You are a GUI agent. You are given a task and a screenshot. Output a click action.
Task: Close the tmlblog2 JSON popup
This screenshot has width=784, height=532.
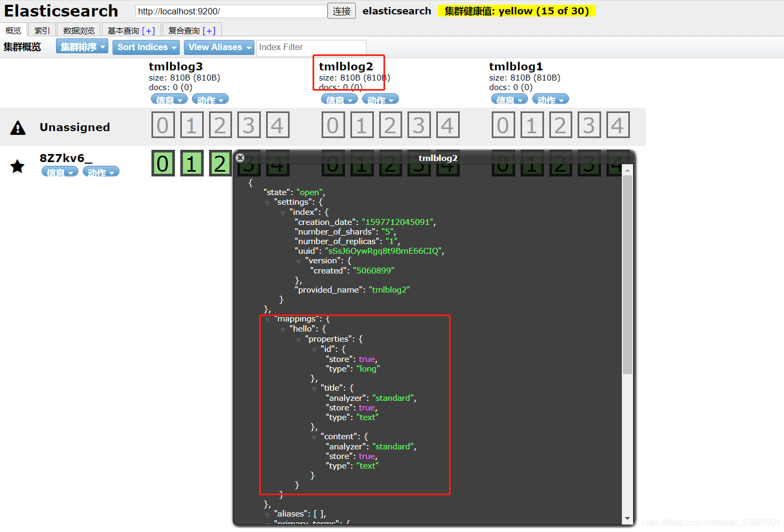click(240, 158)
